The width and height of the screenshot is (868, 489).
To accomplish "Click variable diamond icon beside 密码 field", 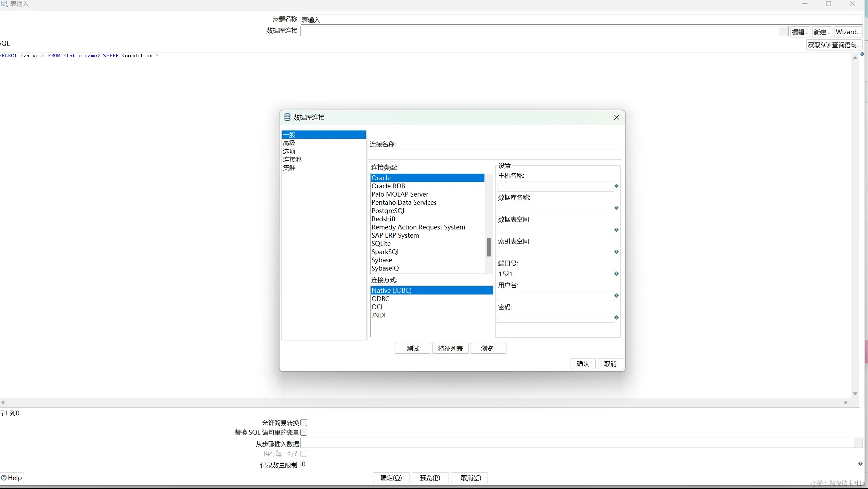I will [x=616, y=317].
